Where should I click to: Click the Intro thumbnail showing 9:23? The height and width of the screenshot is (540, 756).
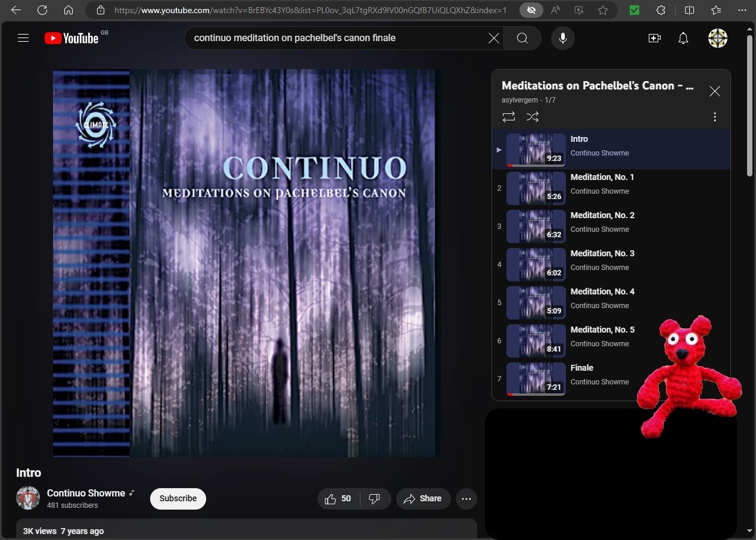pos(536,150)
